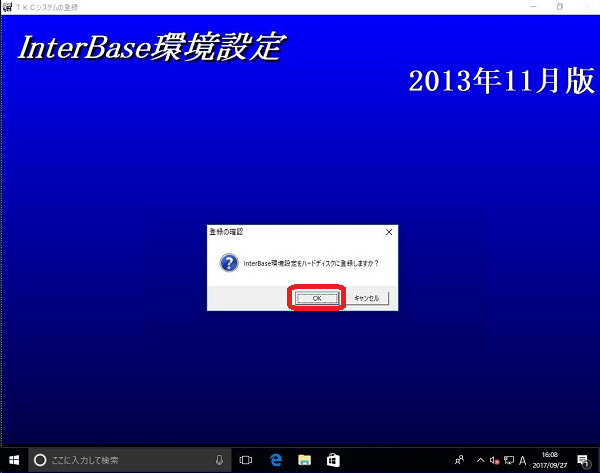The height and width of the screenshot is (473, 600).
Task: Confirm registration with the OK button
Action: pos(317,298)
